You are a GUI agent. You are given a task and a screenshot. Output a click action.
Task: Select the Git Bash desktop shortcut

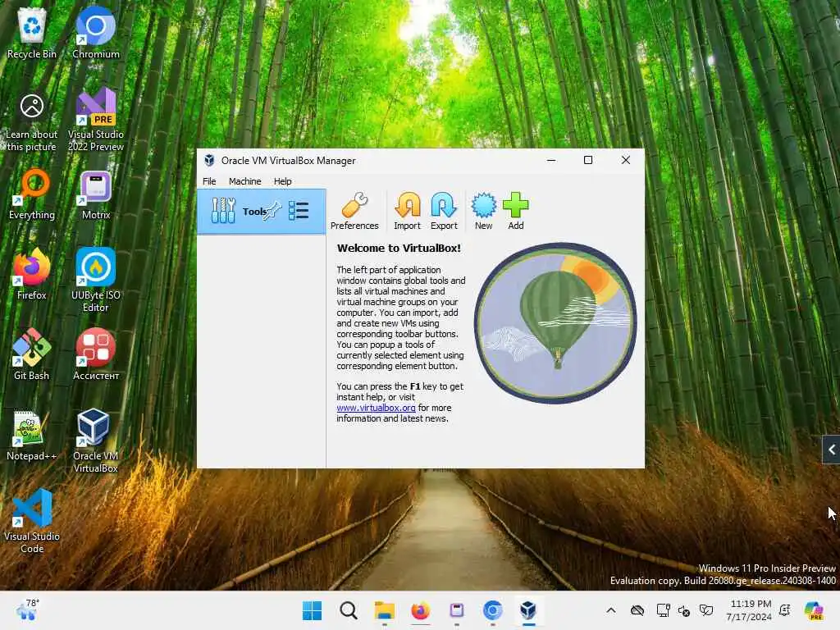(x=32, y=354)
